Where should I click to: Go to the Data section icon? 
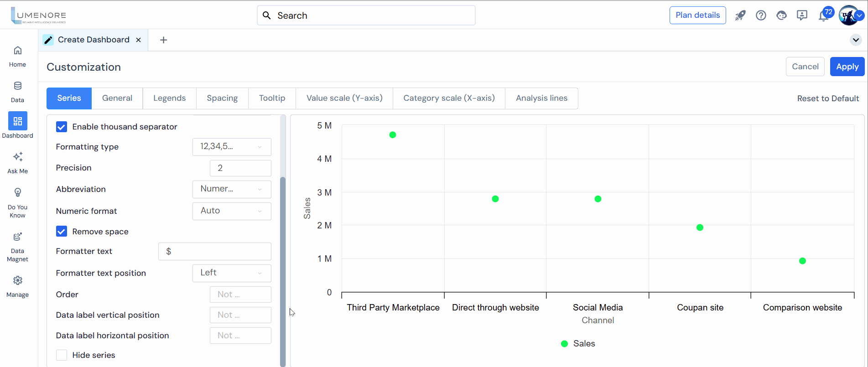(17, 86)
